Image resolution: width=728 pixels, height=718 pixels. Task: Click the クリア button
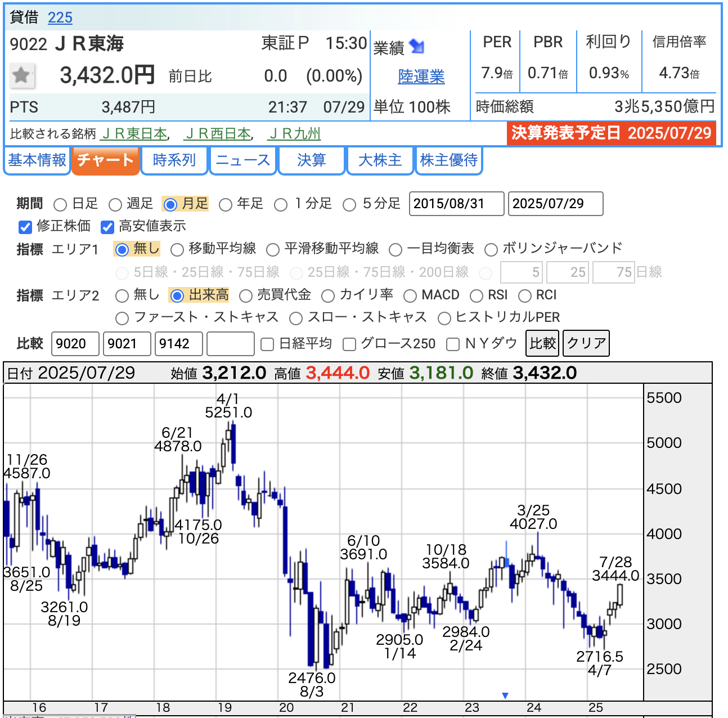[x=586, y=343]
